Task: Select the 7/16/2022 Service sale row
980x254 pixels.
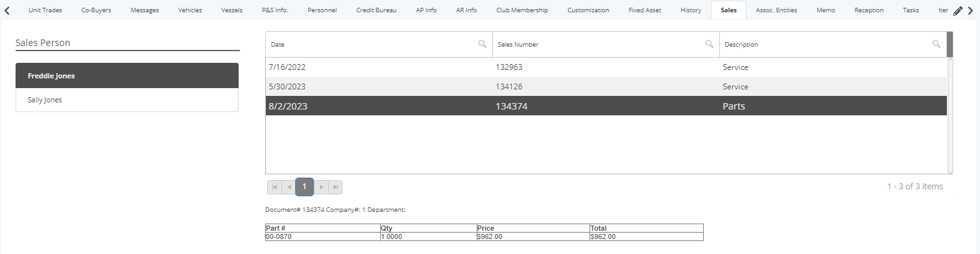Action: [606, 67]
